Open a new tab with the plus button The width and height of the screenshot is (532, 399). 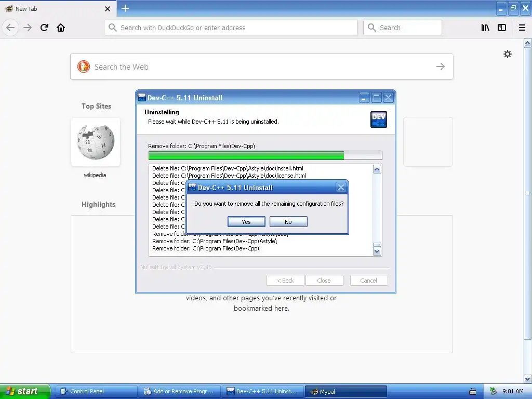[125, 8]
